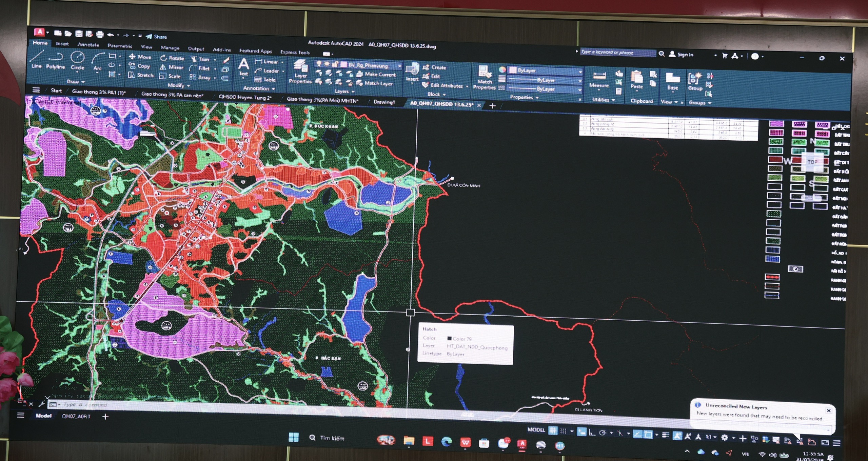This screenshot has height=461, width=868.
Task: Toggle ortho mode in status bar
Action: point(592,433)
